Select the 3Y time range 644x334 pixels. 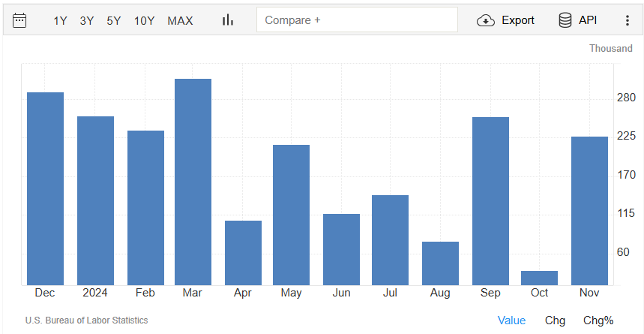(87, 20)
